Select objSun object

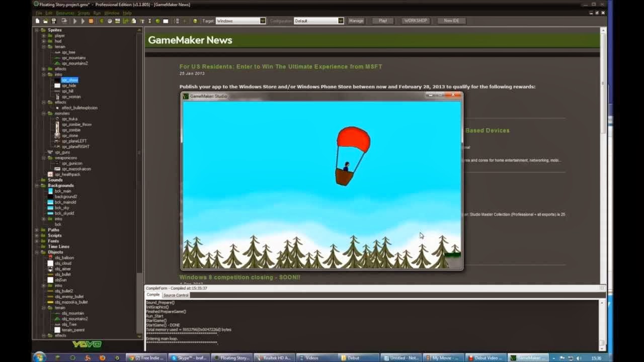60,280
